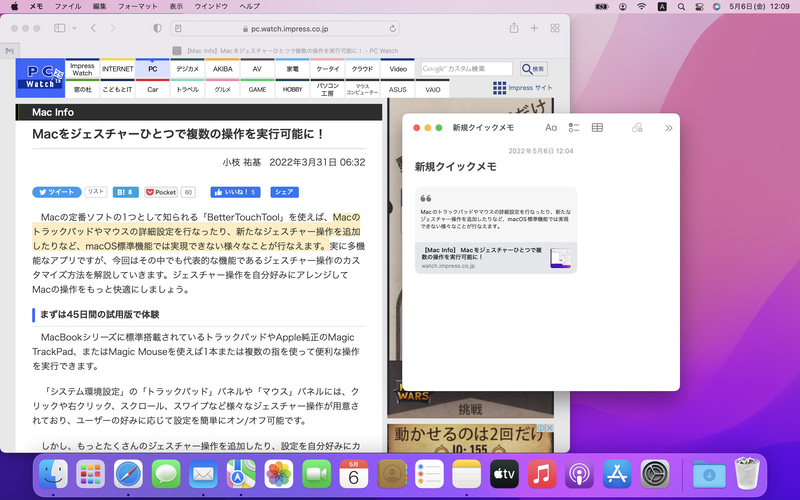
Task: Open a new Safari tab with plus
Action: click(534, 28)
